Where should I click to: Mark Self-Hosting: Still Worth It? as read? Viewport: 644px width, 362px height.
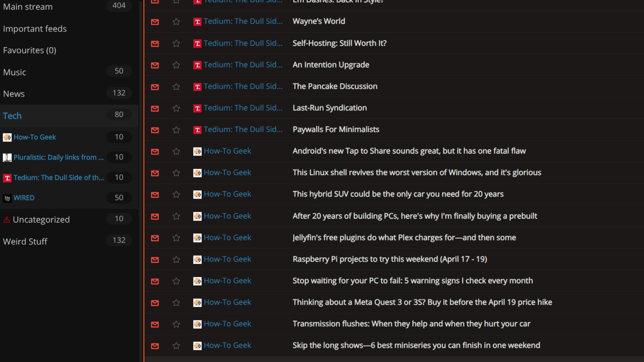point(155,43)
